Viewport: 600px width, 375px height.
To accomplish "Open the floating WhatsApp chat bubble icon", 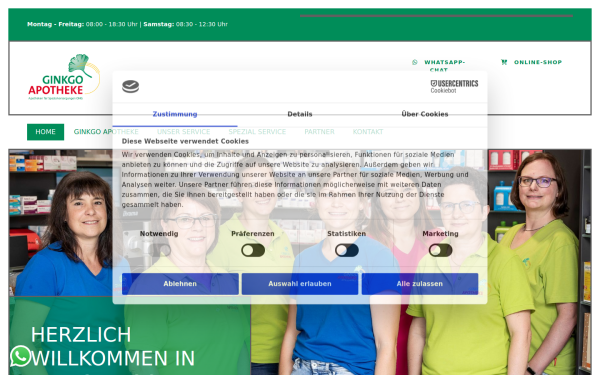I will click(20, 356).
